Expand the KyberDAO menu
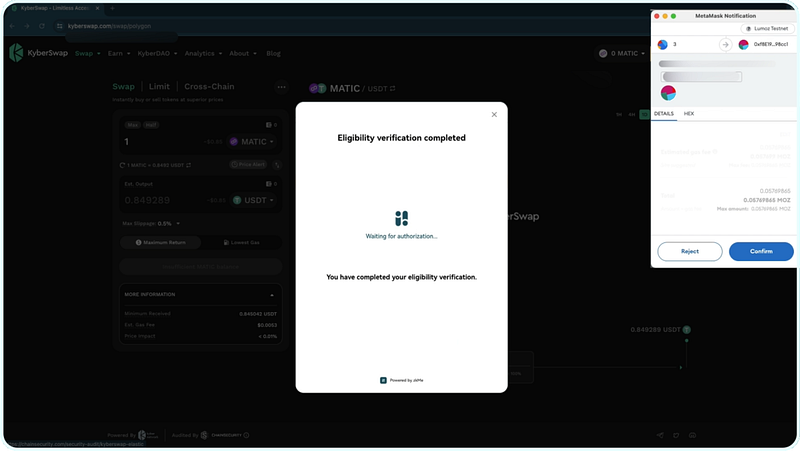The height and width of the screenshot is (451, 800). coord(157,53)
